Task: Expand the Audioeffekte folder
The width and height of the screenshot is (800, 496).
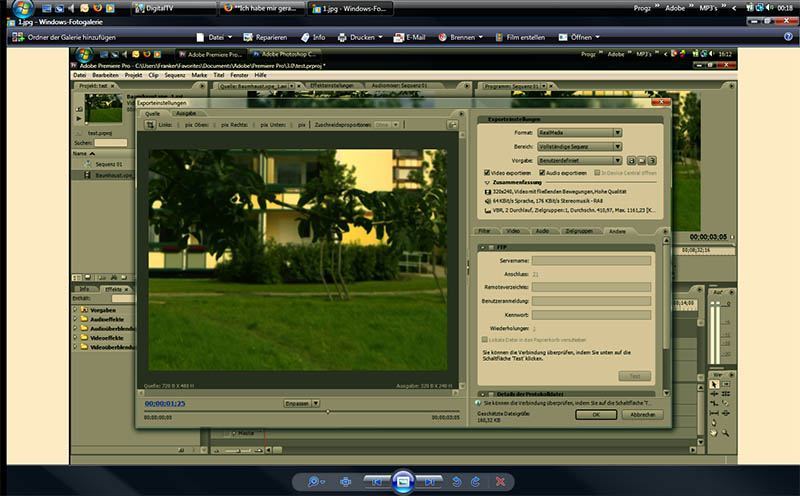Action: 76,319
